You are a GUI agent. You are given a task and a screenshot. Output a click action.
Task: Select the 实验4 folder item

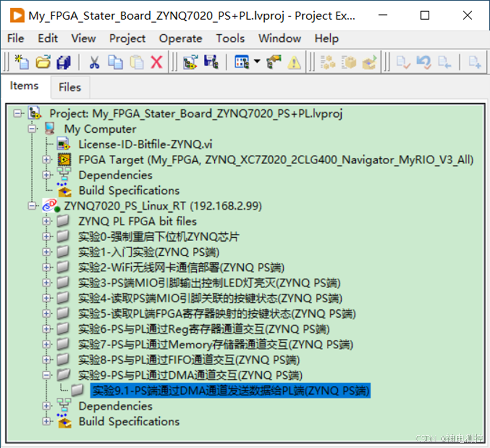(x=210, y=298)
